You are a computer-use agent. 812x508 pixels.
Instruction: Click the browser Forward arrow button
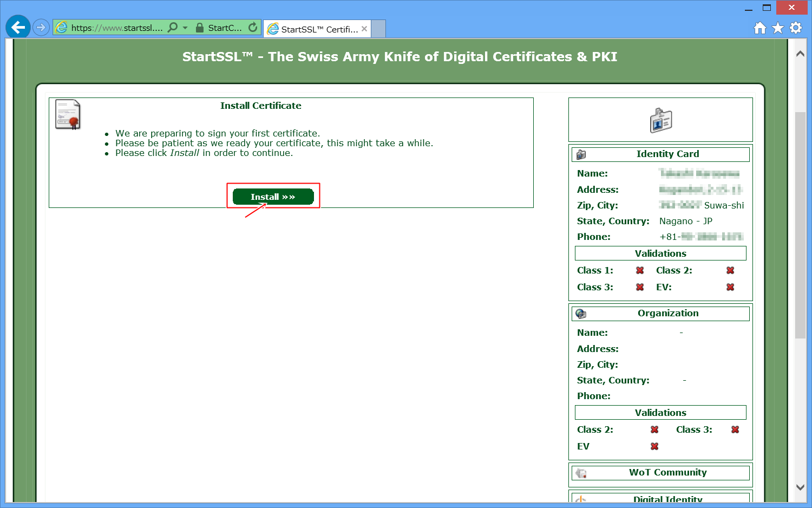(x=41, y=27)
